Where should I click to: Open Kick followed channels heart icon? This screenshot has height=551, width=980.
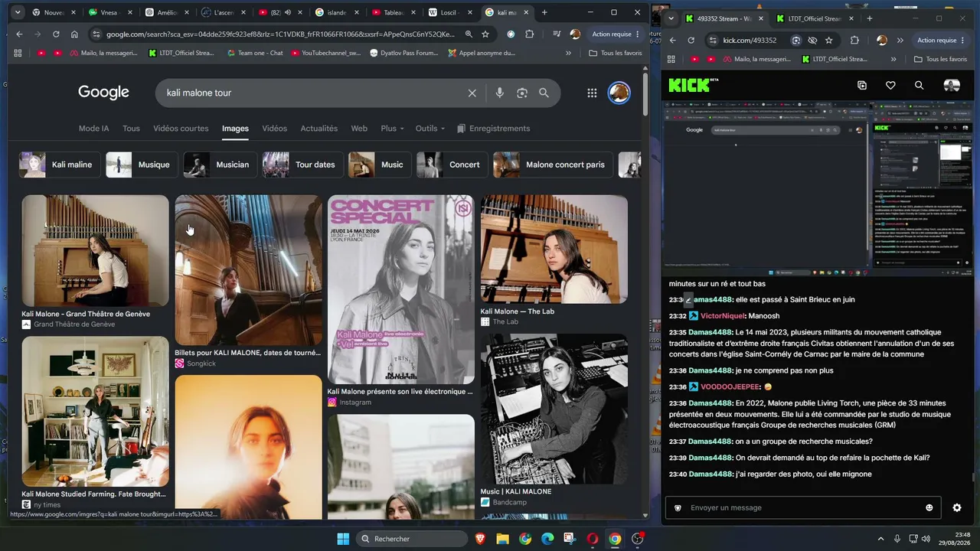(x=890, y=86)
